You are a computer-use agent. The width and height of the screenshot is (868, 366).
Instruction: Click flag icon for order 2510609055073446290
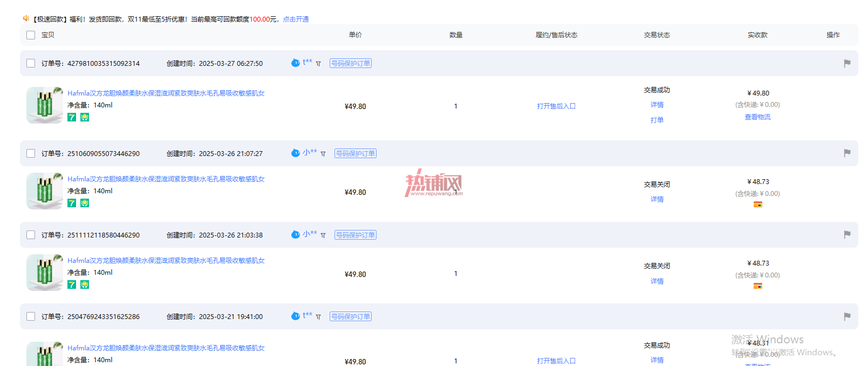click(x=847, y=153)
